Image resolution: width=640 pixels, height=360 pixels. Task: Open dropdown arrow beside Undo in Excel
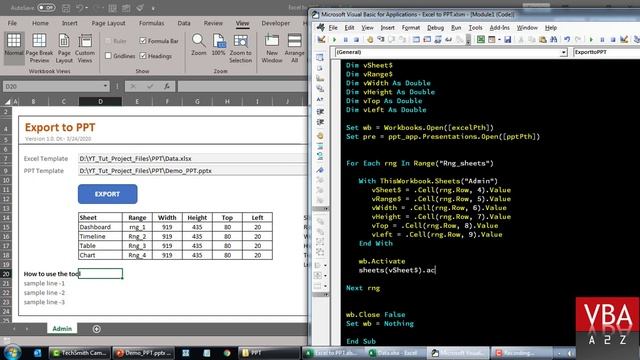click(88, 8)
